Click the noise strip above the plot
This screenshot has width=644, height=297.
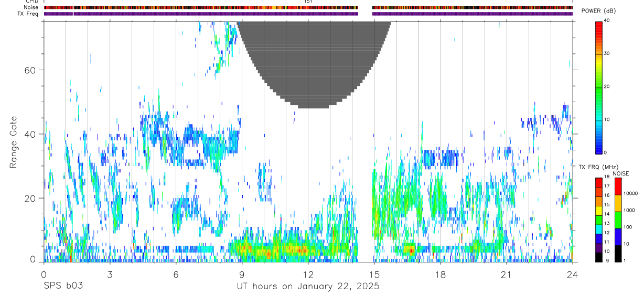308,8
